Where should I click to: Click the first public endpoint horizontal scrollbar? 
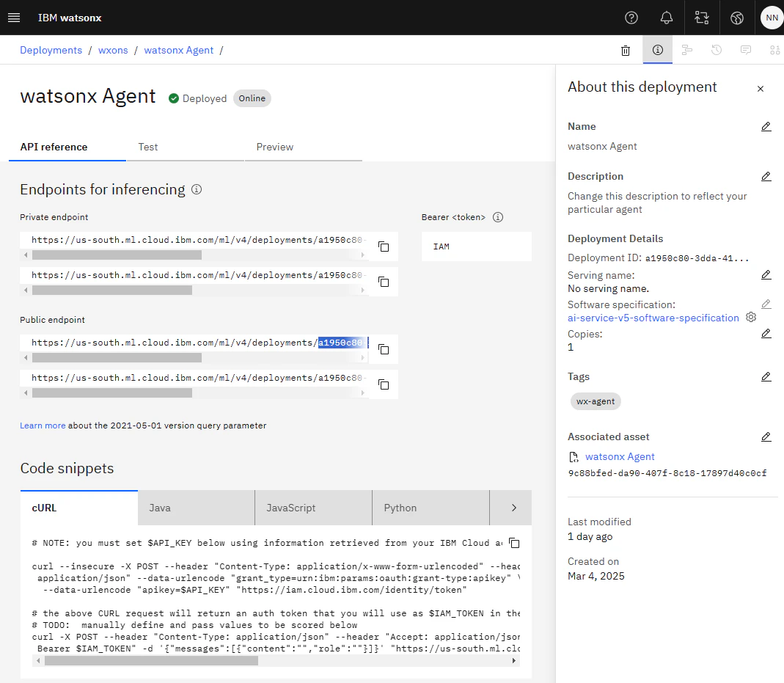117,357
